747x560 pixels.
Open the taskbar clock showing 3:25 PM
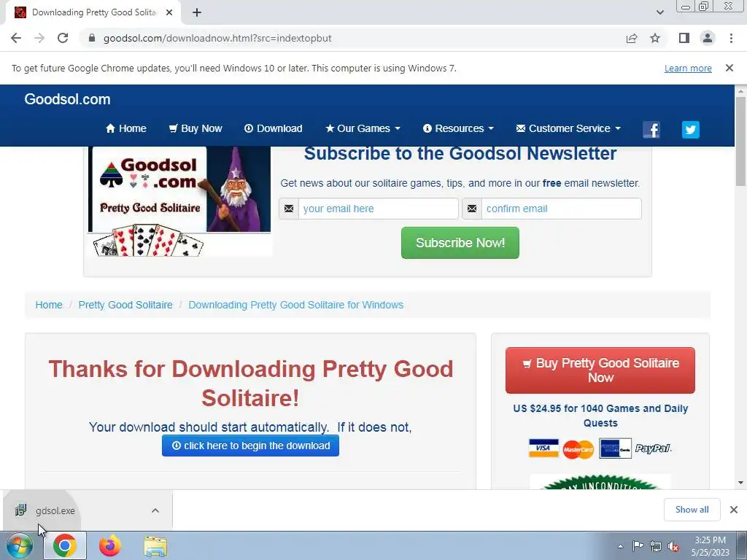click(710, 546)
